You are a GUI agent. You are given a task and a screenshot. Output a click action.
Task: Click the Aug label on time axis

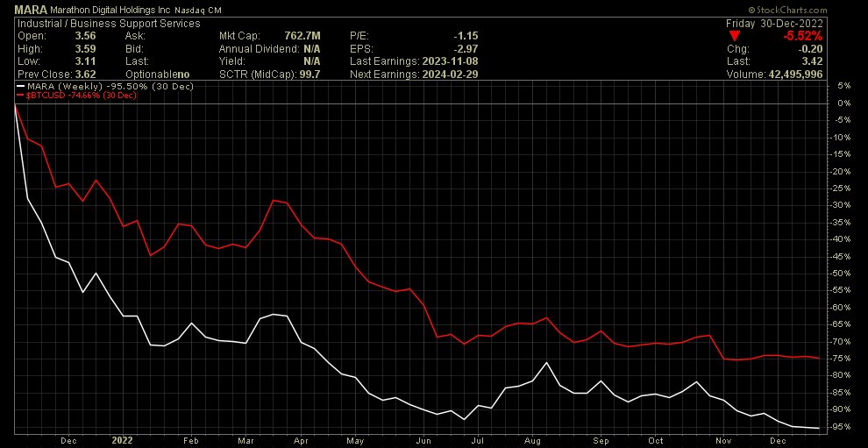coord(533,440)
